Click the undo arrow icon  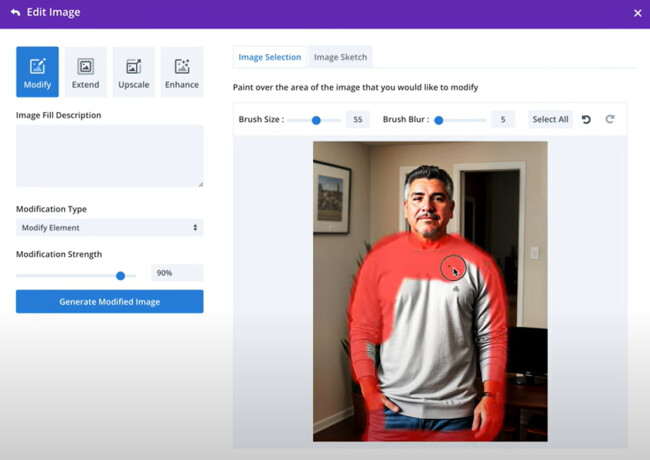pos(586,119)
